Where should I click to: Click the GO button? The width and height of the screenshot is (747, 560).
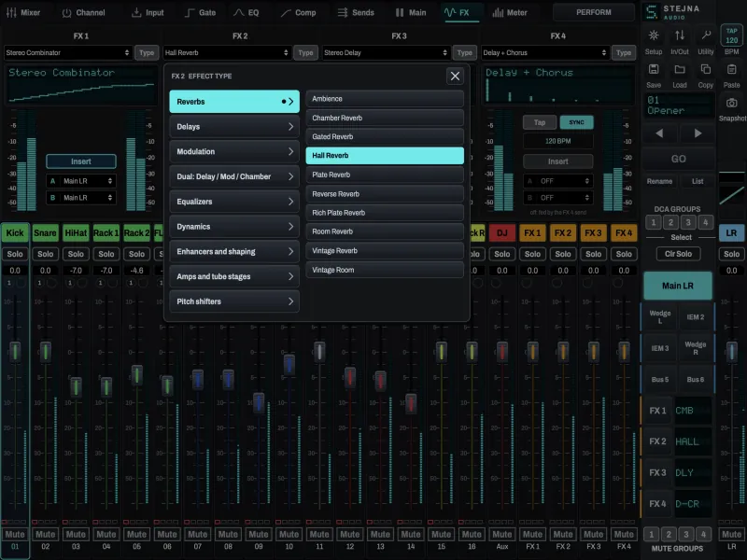point(679,159)
